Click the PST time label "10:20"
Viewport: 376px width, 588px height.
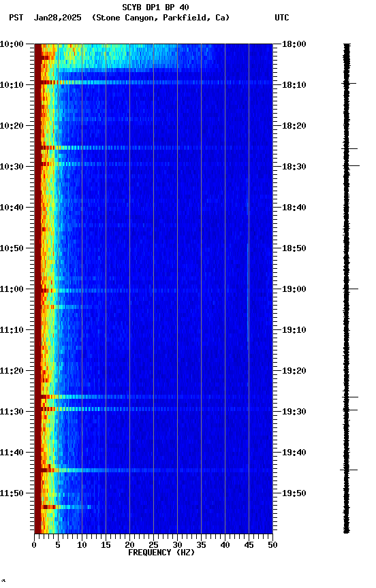(12, 126)
